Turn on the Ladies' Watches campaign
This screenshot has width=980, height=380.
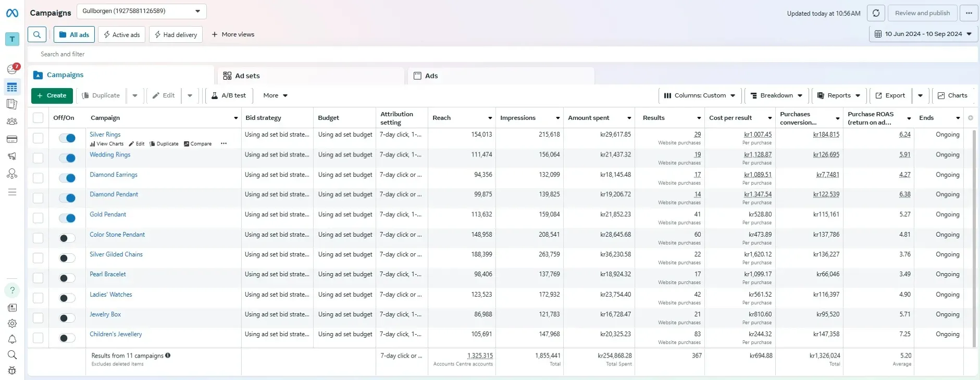[67, 298]
